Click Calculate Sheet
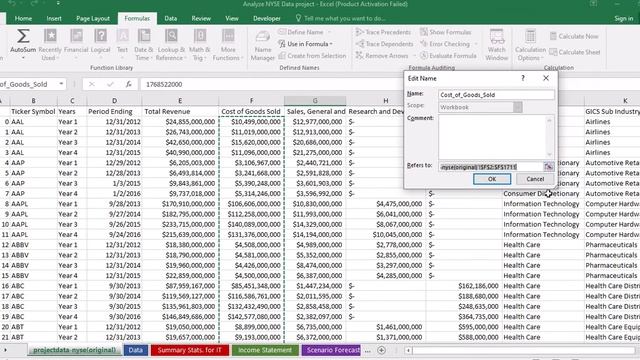This screenshot has height=360, width=640. pos(575,52)
